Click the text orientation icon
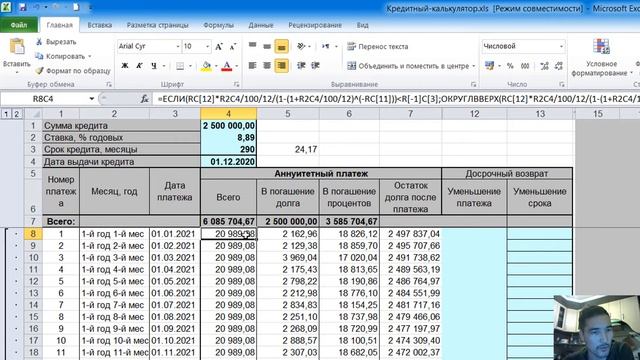640x360 pixels. (301, 46)
